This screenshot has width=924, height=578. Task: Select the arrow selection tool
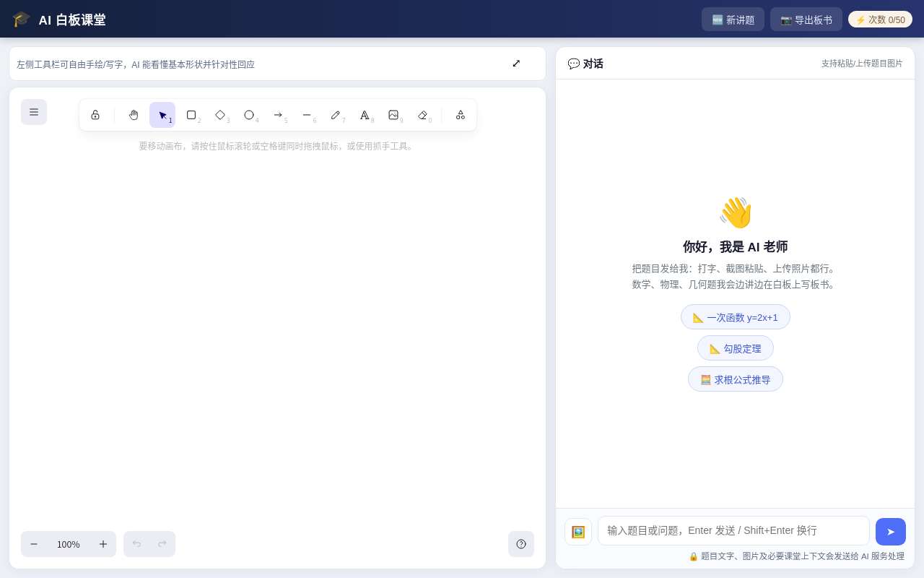162,115
